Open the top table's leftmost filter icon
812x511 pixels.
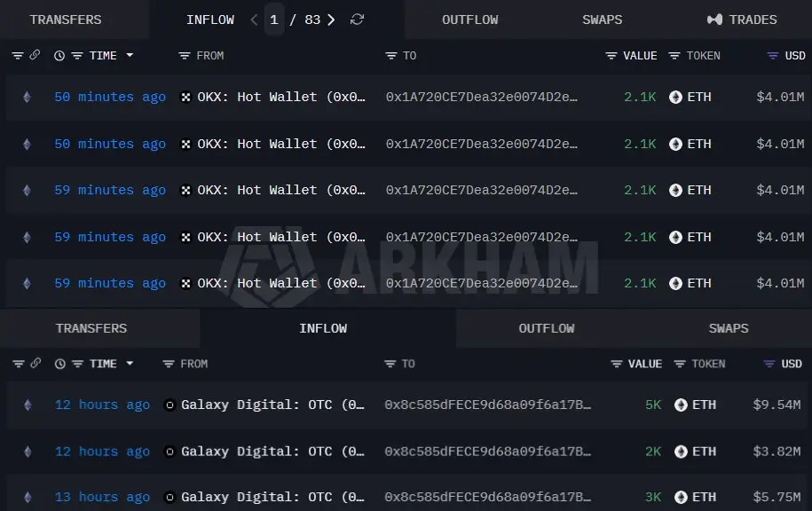[18, 55]
